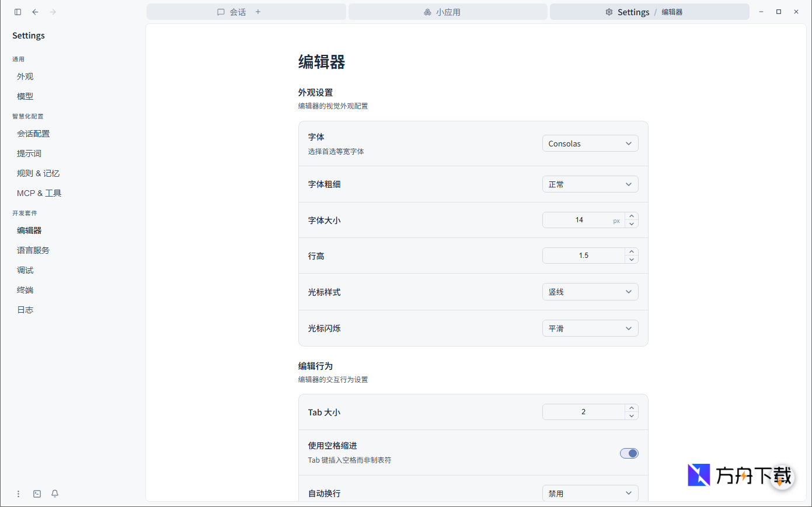This screenshot has width=812, height=507.
Task: Increase 字体大小 with the up stepper
Action: (631, 216)
